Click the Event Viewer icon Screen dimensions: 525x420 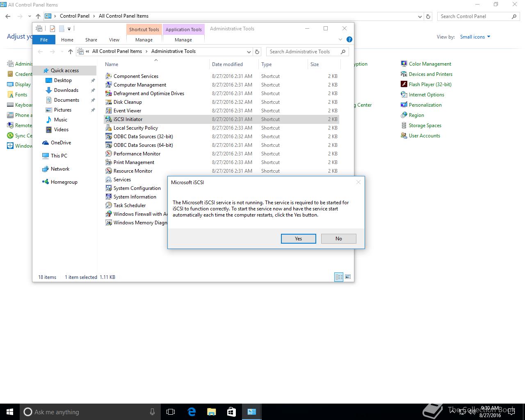pyautogui.click(x=109, y=111)
